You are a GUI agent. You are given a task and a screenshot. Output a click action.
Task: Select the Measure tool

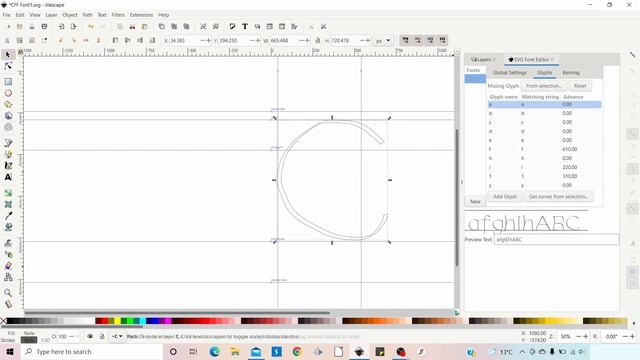[8, 304]
